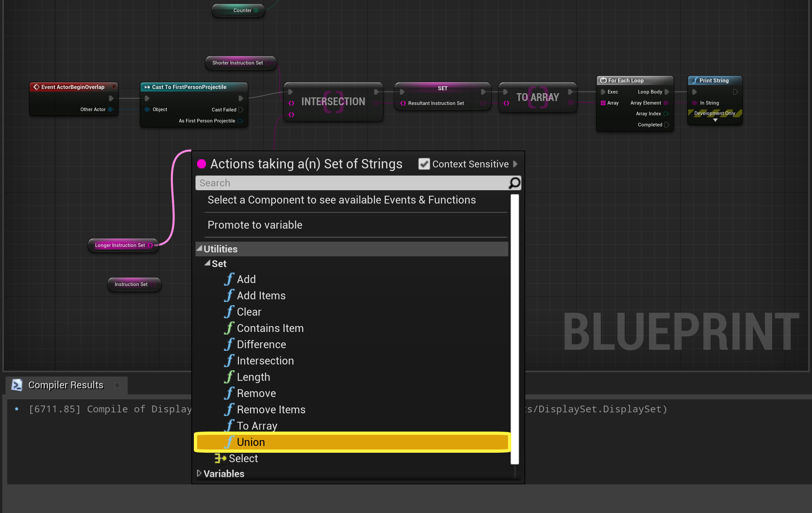Click the For Each Loop node icon

(603, 80)
